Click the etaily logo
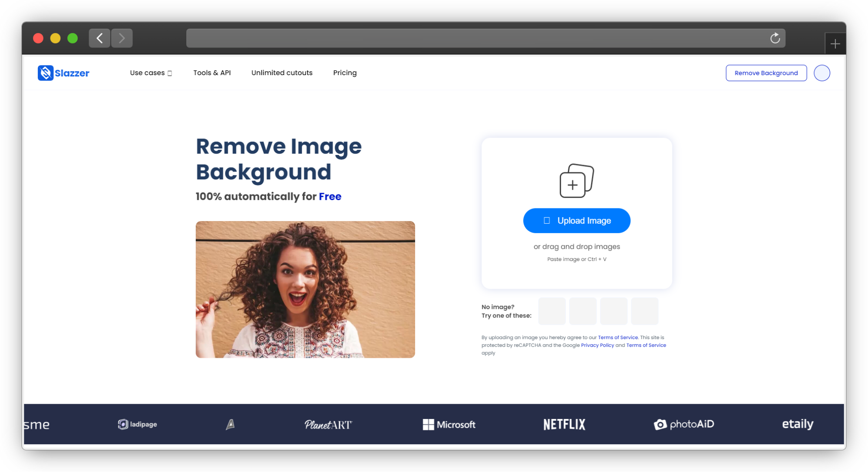 (x=798, y=424)
